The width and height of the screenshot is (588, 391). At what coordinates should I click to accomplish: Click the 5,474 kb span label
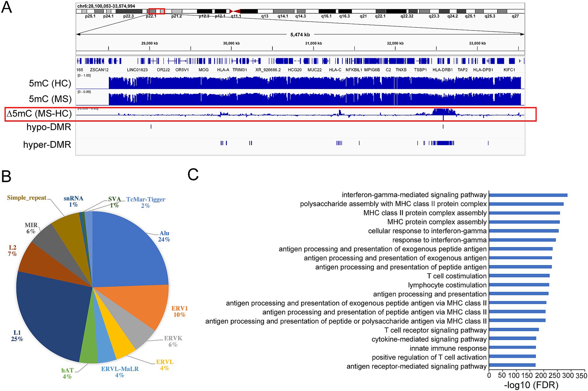300,35
